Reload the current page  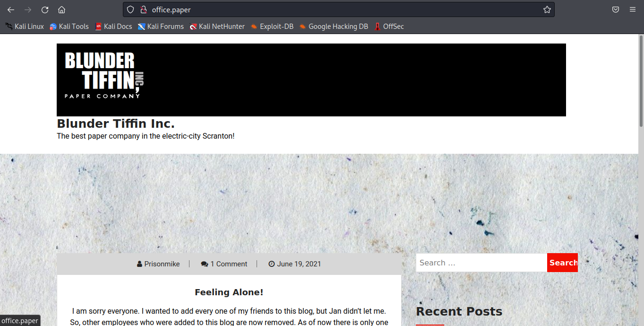pyautogui.click(x=45, y=9)
